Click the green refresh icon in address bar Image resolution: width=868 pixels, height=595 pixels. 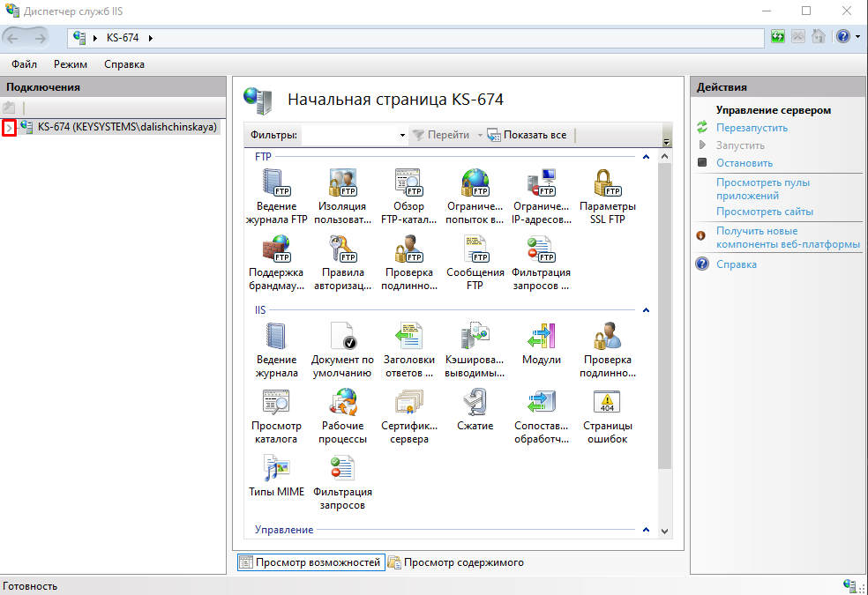pyautogui.click(x=776, y=36)
